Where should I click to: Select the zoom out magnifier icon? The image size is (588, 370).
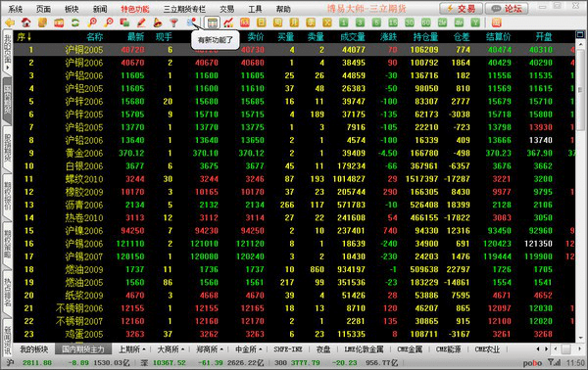point(109,23)
